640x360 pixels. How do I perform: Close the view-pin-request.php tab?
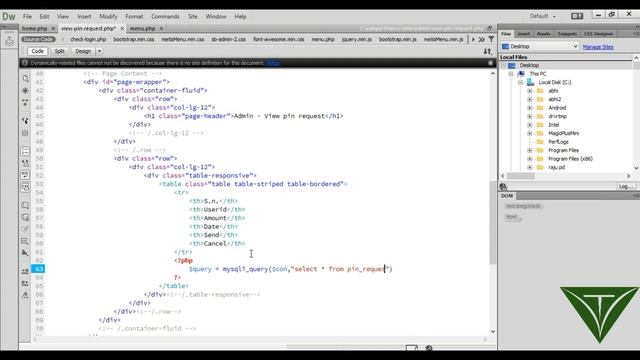coord(122,29)
